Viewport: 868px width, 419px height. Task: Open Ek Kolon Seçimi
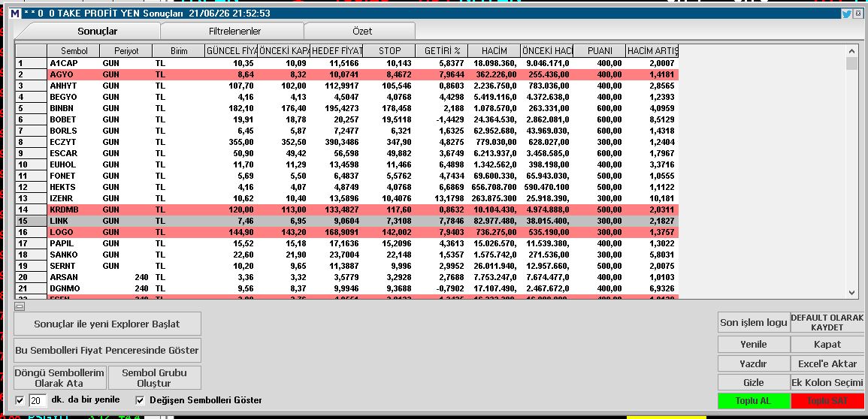(x=827, y=382)
